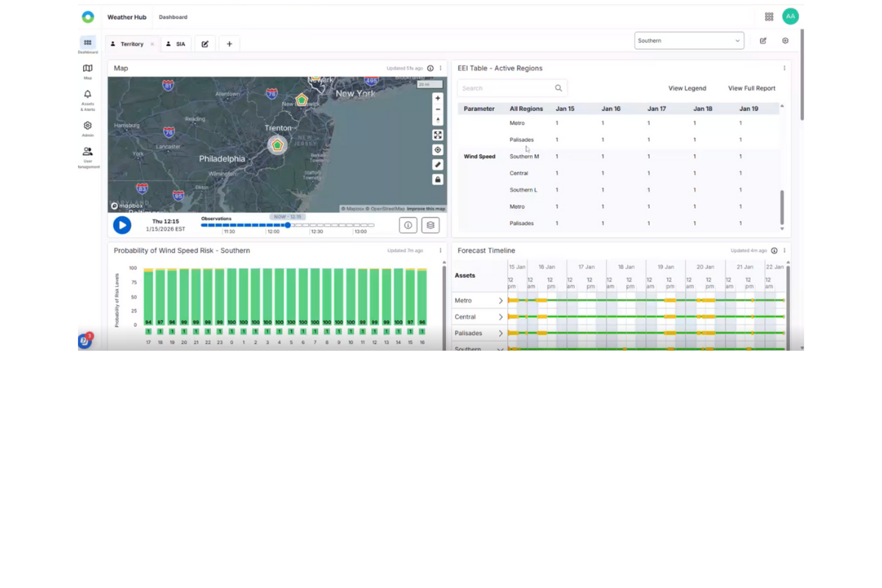Toggle the locate-me target button on map
Image resolution: width=882 pixels, height=588 pixels.
(x=437, y=150)
